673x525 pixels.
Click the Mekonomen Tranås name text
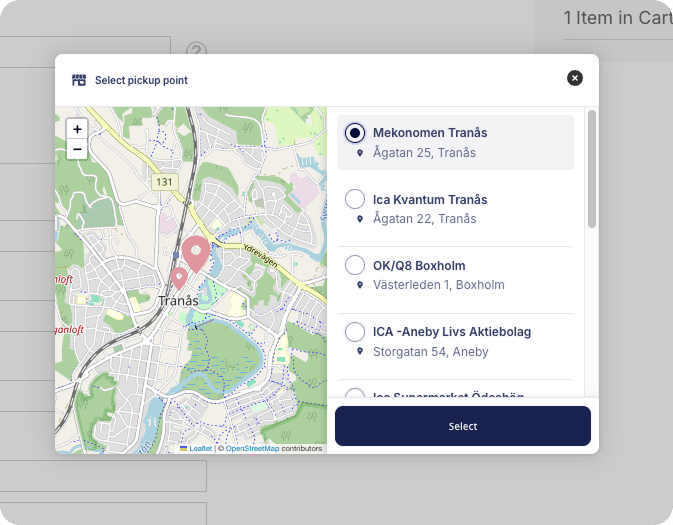coord(430,133)
